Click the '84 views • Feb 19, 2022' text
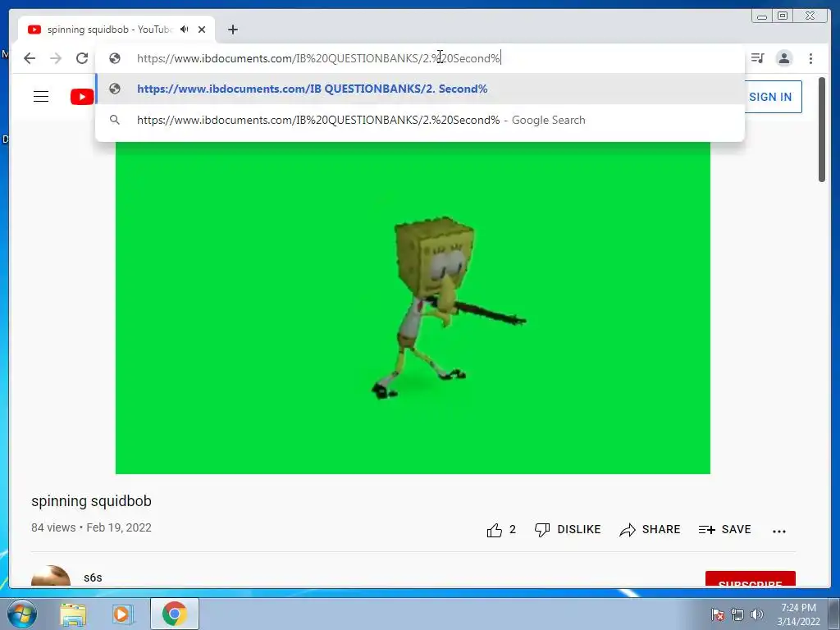 coord(91,527)
